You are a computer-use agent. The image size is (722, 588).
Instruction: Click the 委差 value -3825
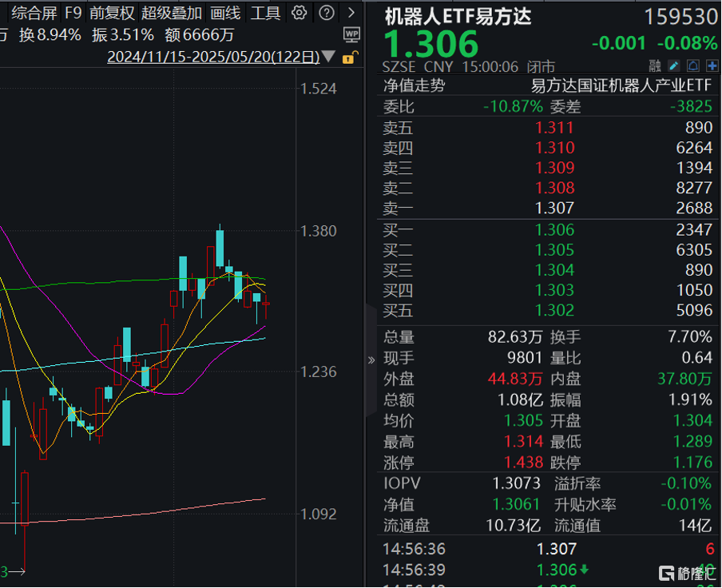point(691,107)
